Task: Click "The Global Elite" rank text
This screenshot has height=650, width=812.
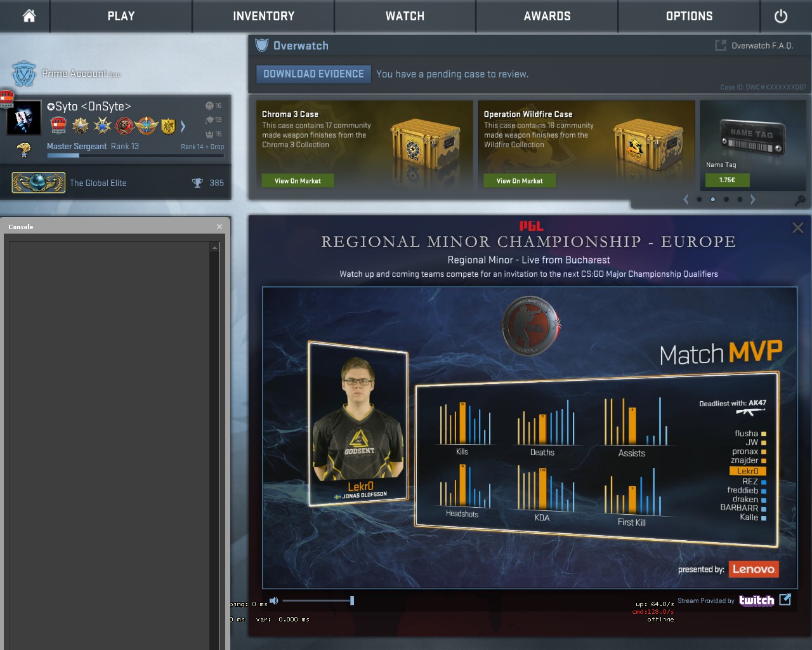Action: [98, 183]
